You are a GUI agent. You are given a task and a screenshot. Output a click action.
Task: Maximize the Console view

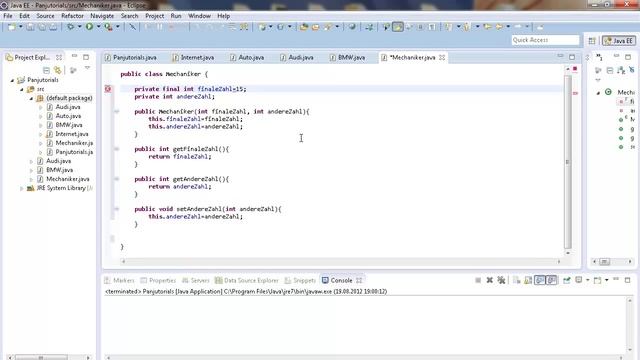coord(628,280)
